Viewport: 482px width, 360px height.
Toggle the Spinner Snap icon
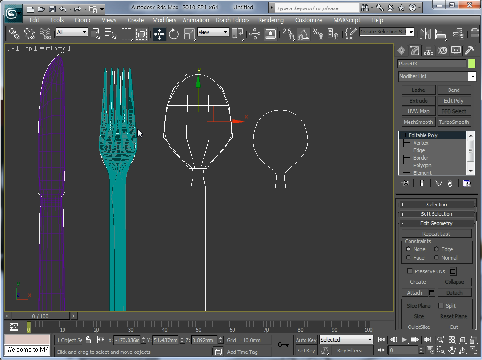point(333,34)
